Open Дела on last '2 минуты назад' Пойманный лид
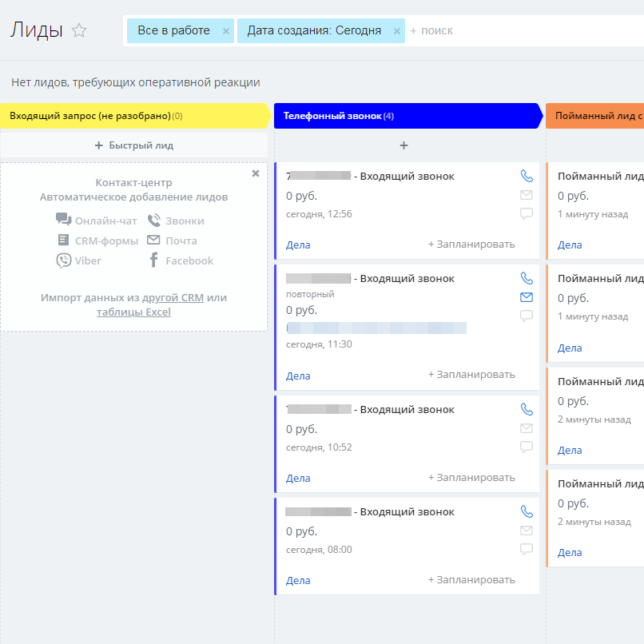 pyautogui.click(x=570, y=552)
